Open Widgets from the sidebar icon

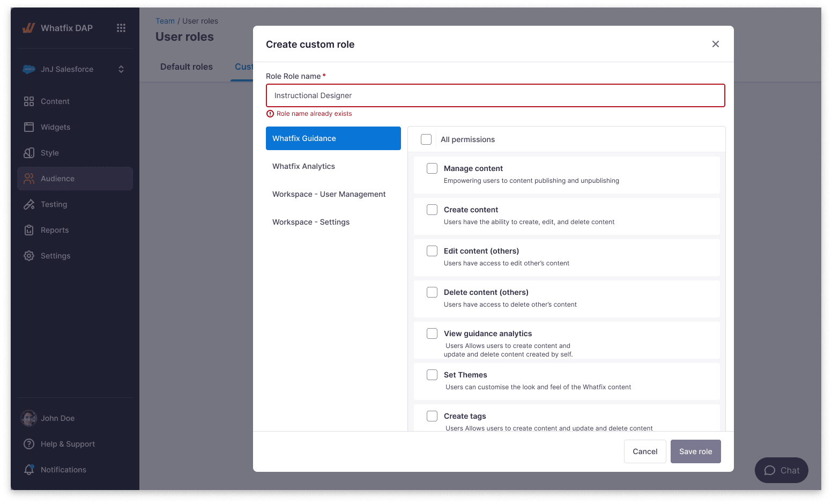coord(29,127)
